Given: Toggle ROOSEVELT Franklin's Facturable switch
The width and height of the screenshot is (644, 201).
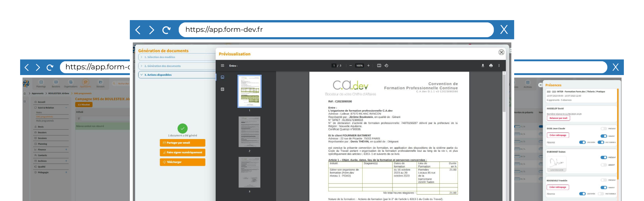Looking at the screenshot, I should point(601,194).
